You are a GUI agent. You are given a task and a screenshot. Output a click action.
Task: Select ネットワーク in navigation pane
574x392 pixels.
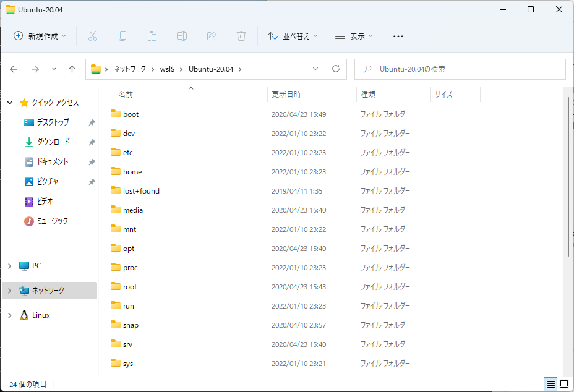pyautogui.click(x=49, y=291)
